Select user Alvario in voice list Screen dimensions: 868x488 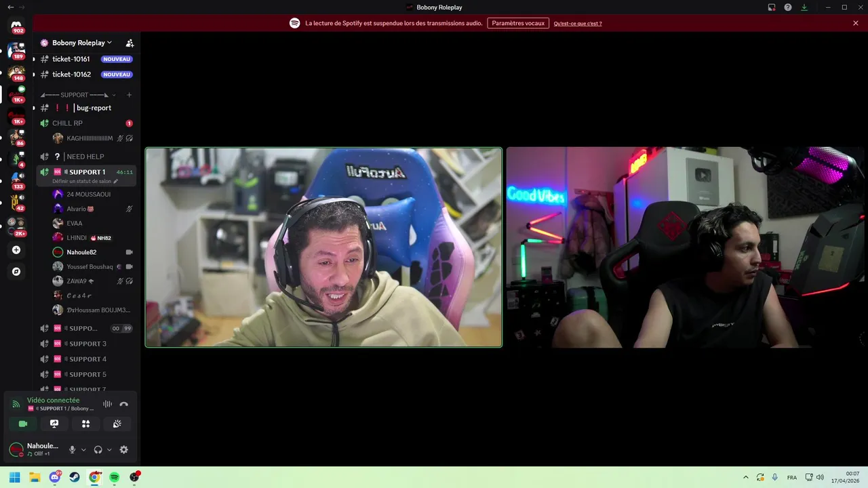pos(94,209)
